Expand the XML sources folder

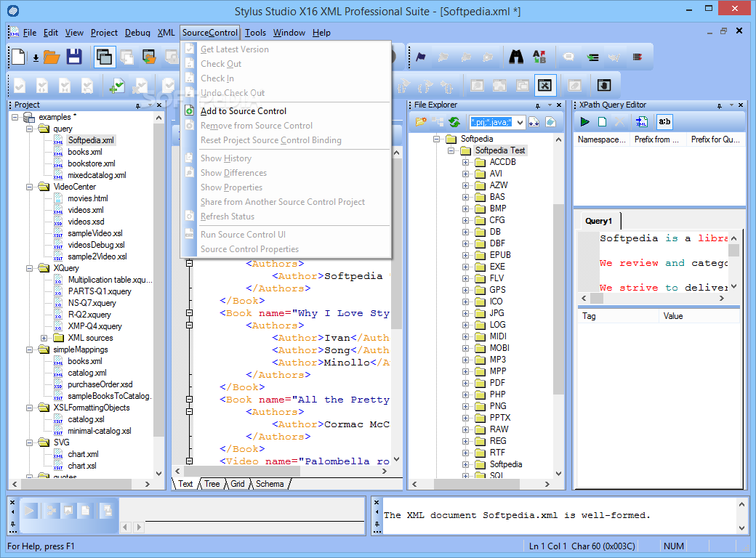click(x=44, y=338)
